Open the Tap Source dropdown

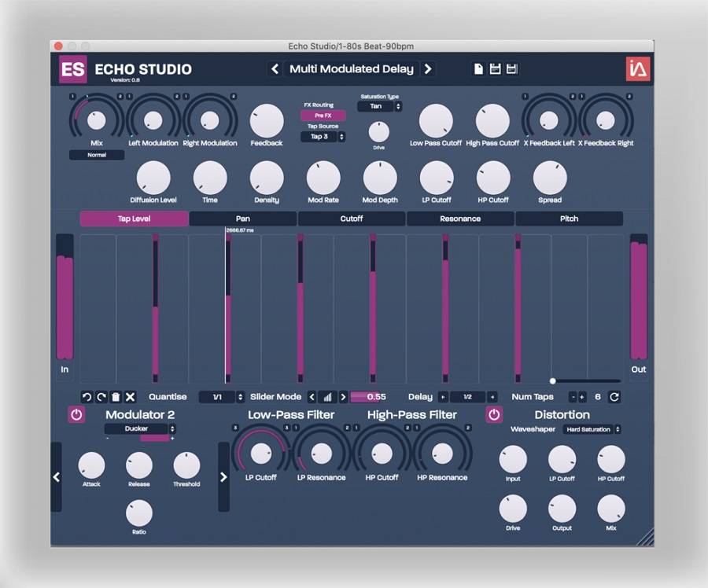pos(323,137)
